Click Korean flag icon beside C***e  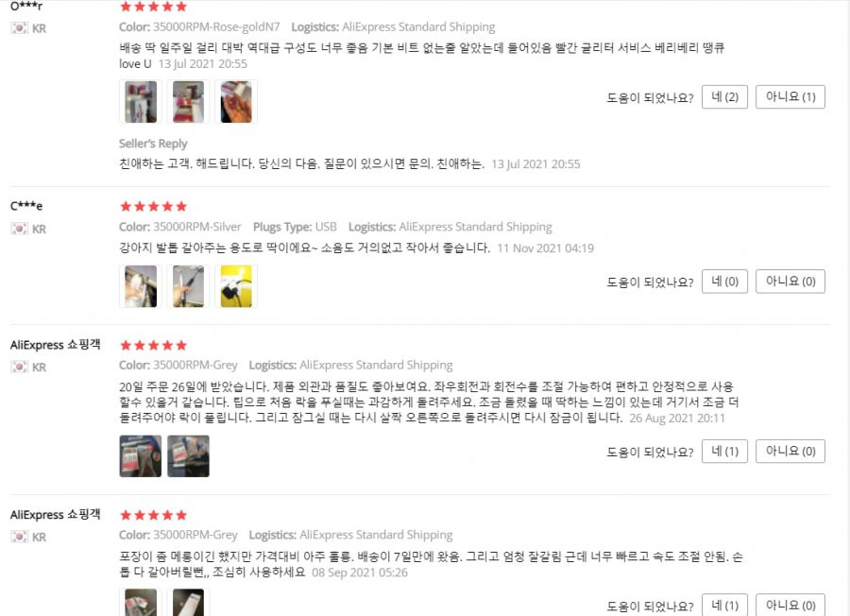tap(20, 229)
